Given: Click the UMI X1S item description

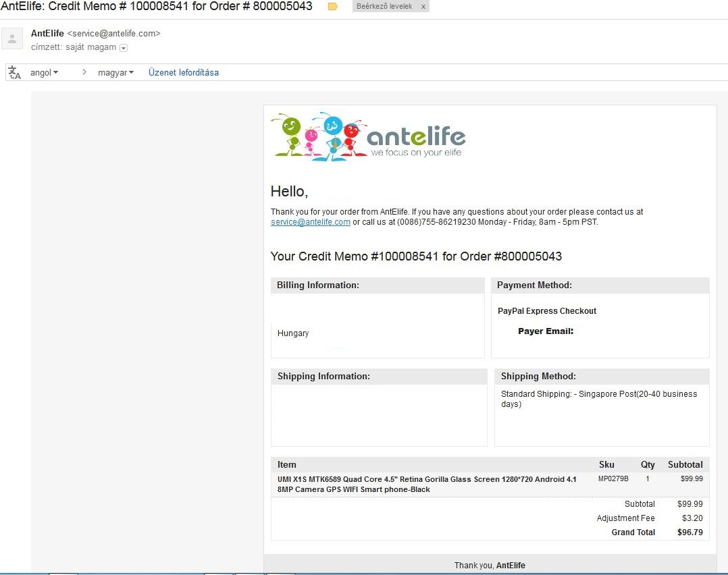Looking at the screenshot, I should (427, 484).
